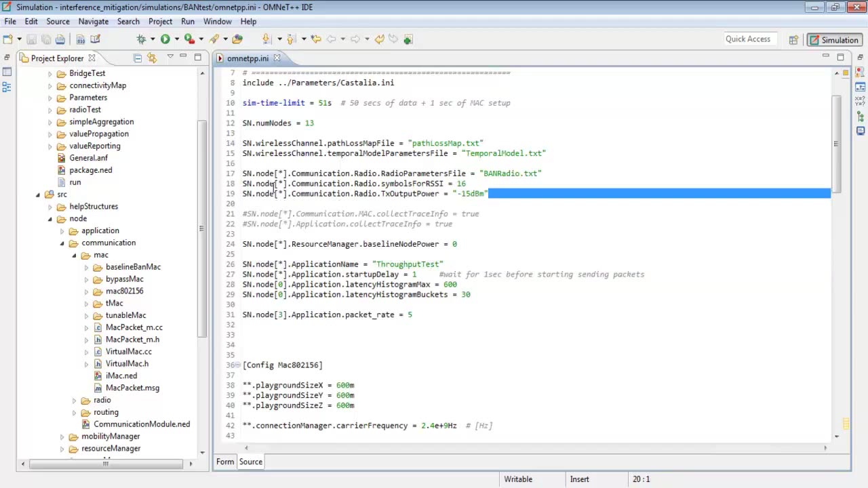Collapse the Config Mac802156 section fold marker
868x488 pixels.
pos(238,365)
